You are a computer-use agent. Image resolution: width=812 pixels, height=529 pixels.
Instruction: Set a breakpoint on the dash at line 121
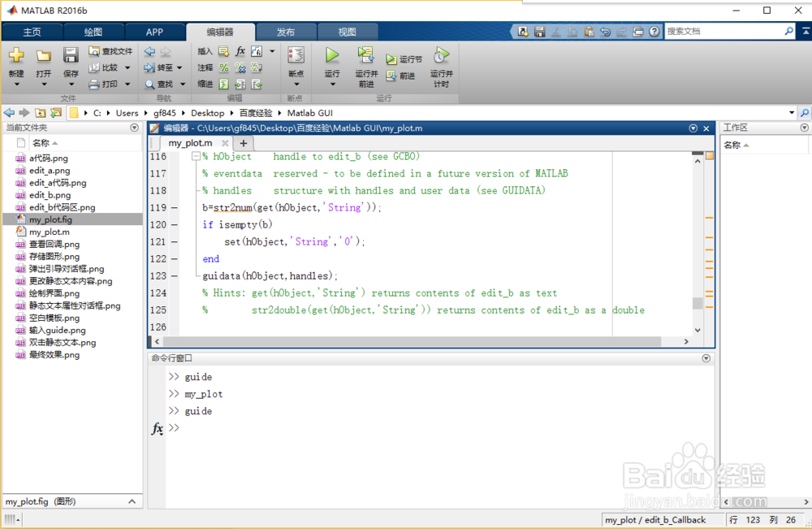pyautogui.click(x=175, y=242)
